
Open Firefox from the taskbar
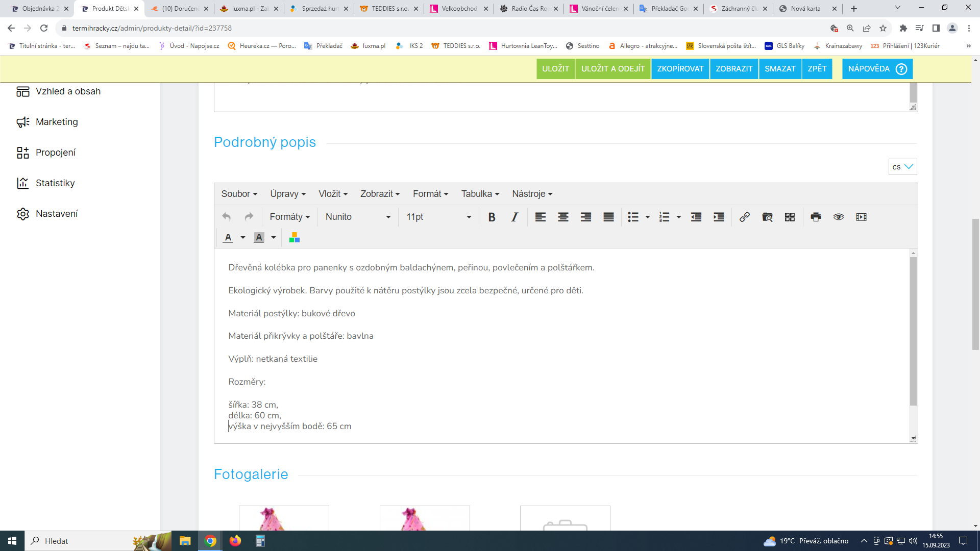point(235,541)
